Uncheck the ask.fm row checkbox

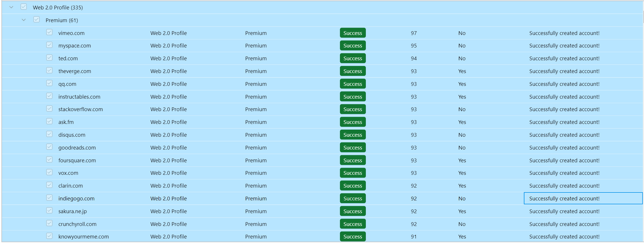(x=49, y=121)
